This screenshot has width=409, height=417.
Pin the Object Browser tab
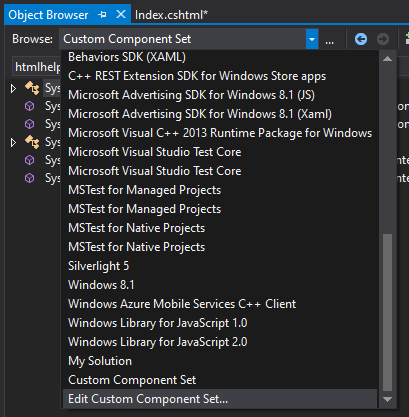pyautogui.click(x=102, y=15)
